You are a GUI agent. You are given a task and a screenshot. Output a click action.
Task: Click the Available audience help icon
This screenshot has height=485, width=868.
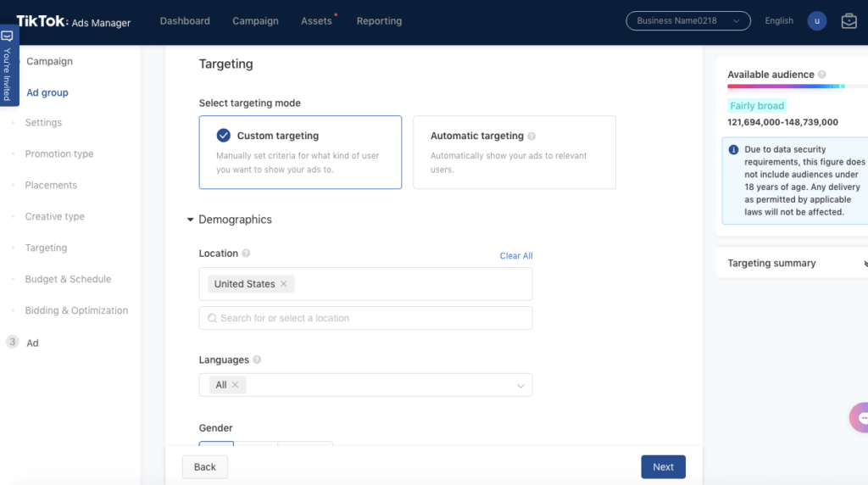coord(822,75)
